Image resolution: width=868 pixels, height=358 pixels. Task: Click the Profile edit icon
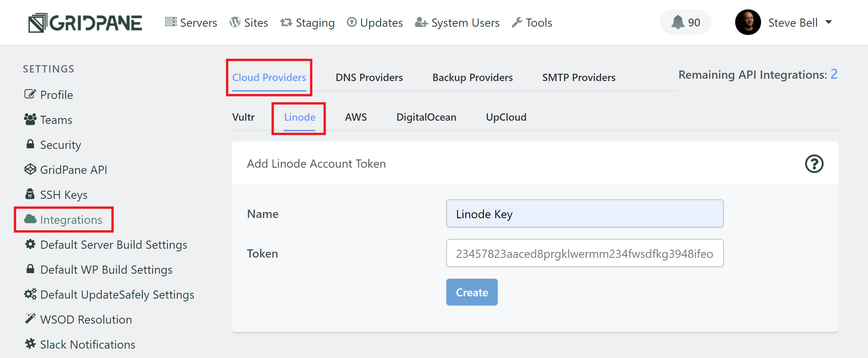30,94
